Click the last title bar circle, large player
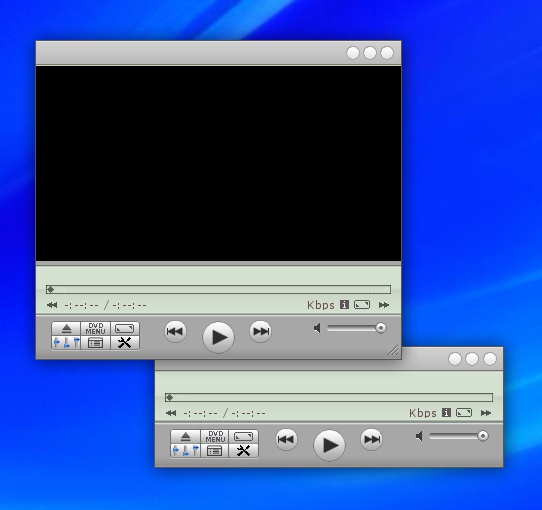The width and height of the screenshot is (542, 510). [387, 53]
